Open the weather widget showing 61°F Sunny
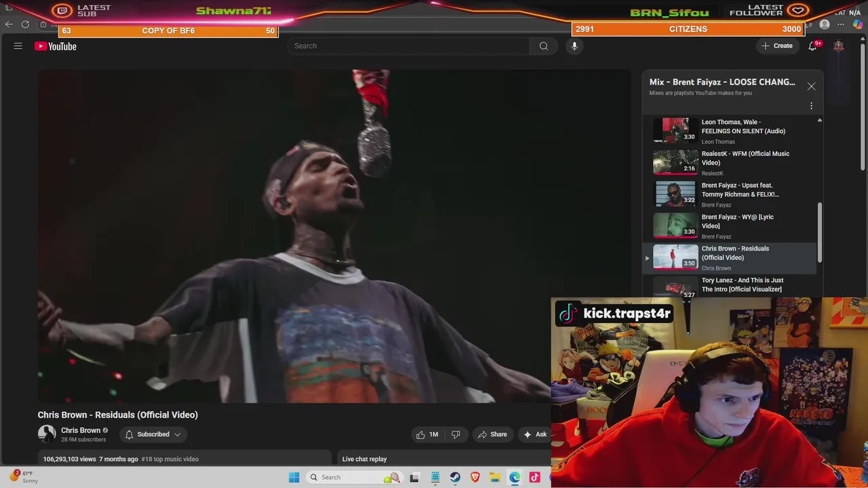 click(24, 477)
